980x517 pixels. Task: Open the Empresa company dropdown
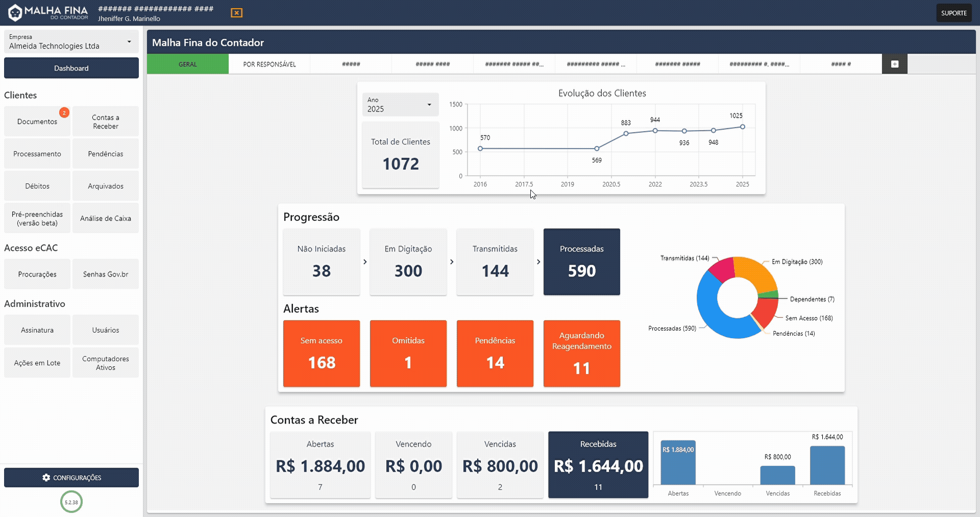coord(71,41)
